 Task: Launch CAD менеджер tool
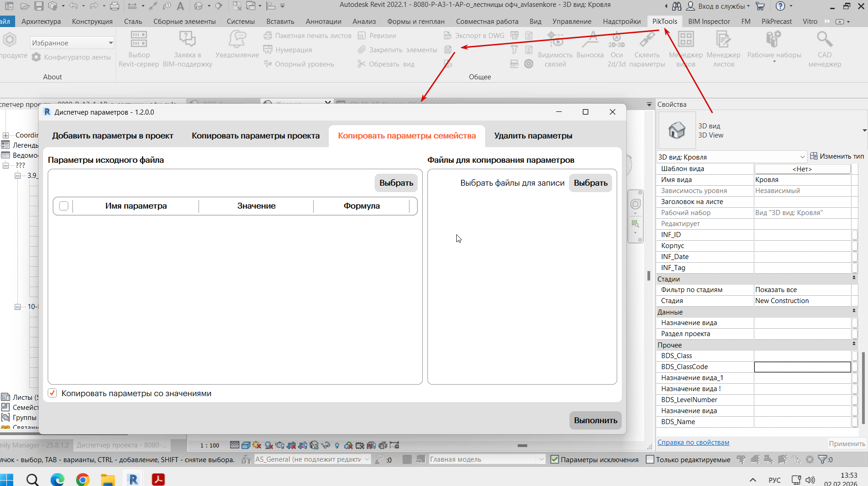tap(824, 49)
